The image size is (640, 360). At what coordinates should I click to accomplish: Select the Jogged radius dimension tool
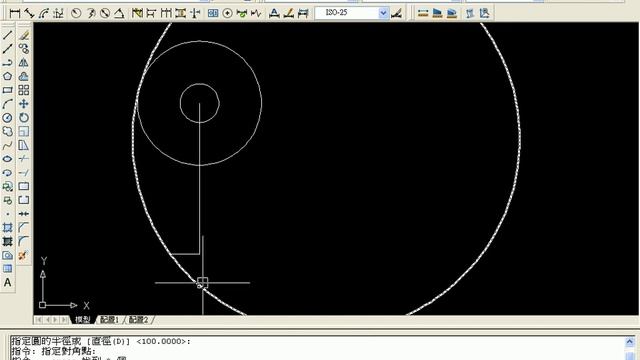pyautogui.click(x=91, y=13)
